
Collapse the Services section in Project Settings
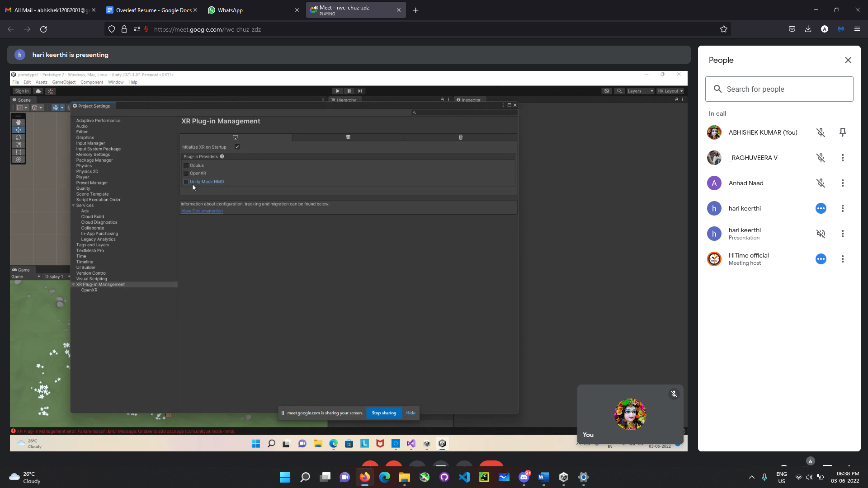pos(74,205)
